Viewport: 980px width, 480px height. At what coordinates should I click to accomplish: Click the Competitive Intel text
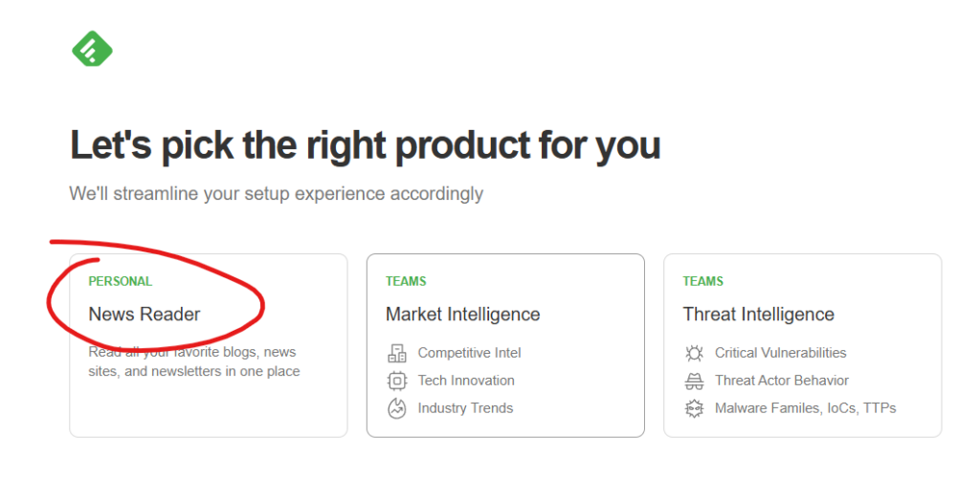tap(469, 353)
